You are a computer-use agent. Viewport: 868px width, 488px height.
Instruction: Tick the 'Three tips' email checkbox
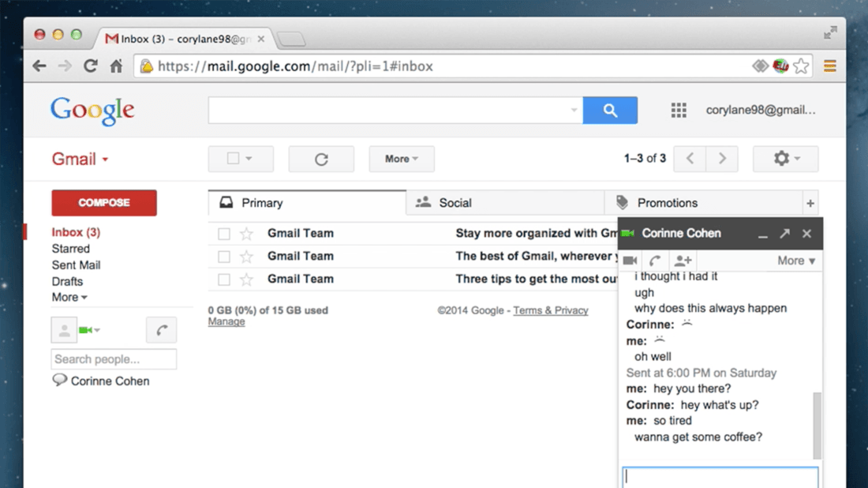(x=223, y=280)
